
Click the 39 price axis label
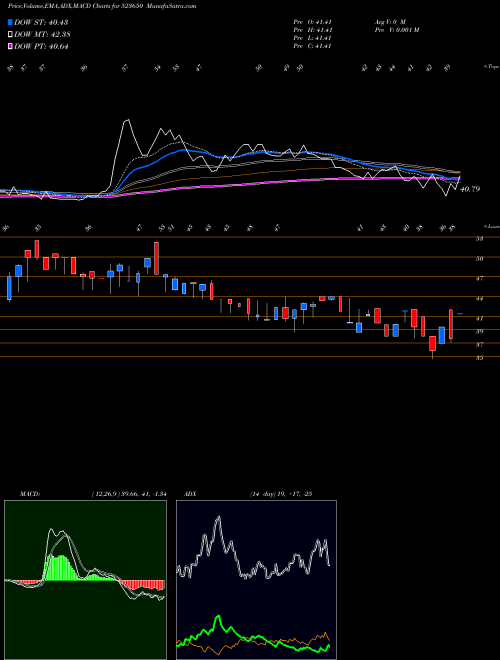[x=479, y=331]
